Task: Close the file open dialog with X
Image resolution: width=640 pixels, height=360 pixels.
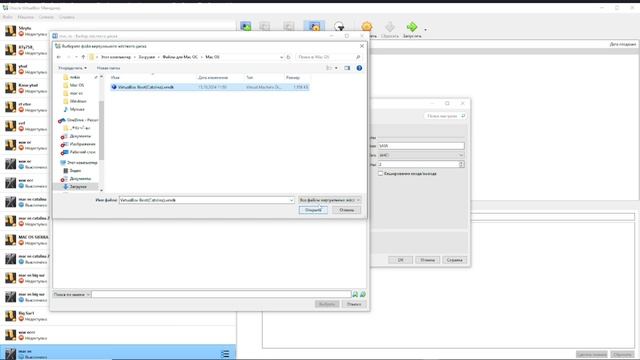Action: [362, 46]
